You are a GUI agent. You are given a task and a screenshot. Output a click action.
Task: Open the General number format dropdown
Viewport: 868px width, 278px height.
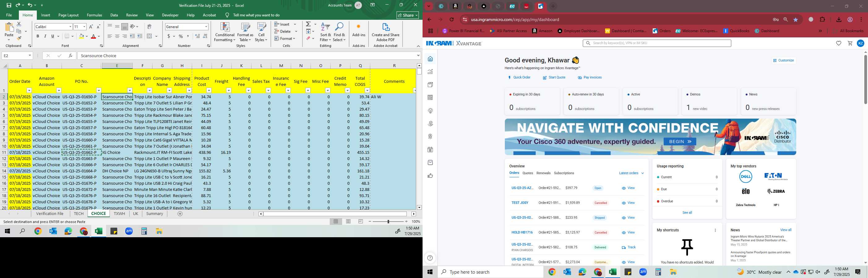(206, 27)
